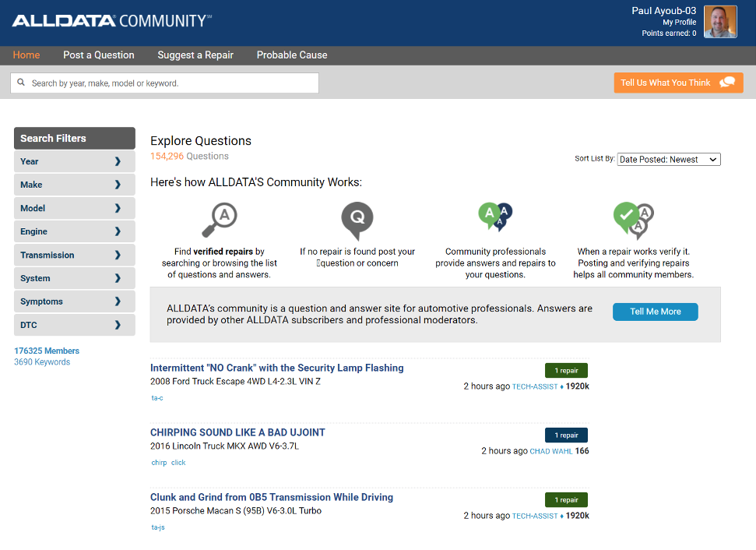This screenshot has width=756, height=550.
Task: Click the magnifying glass verified repairs icon
Action: coord(220,220)
